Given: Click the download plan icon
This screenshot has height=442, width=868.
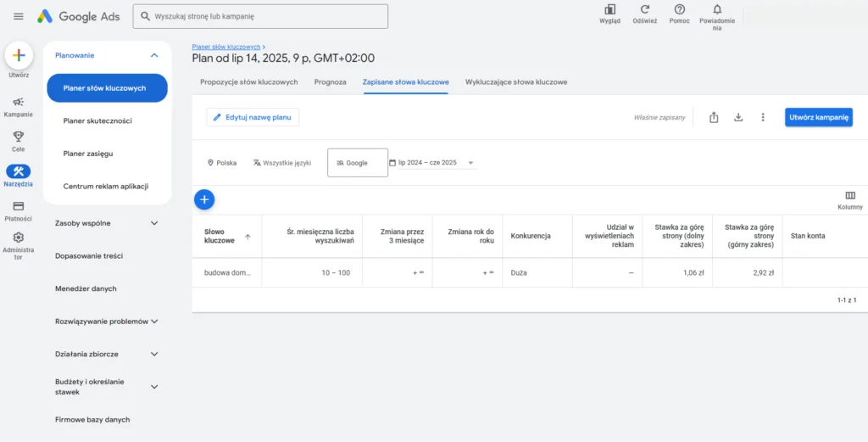Looking at the screenshot, I should click(x=738, y=117).
